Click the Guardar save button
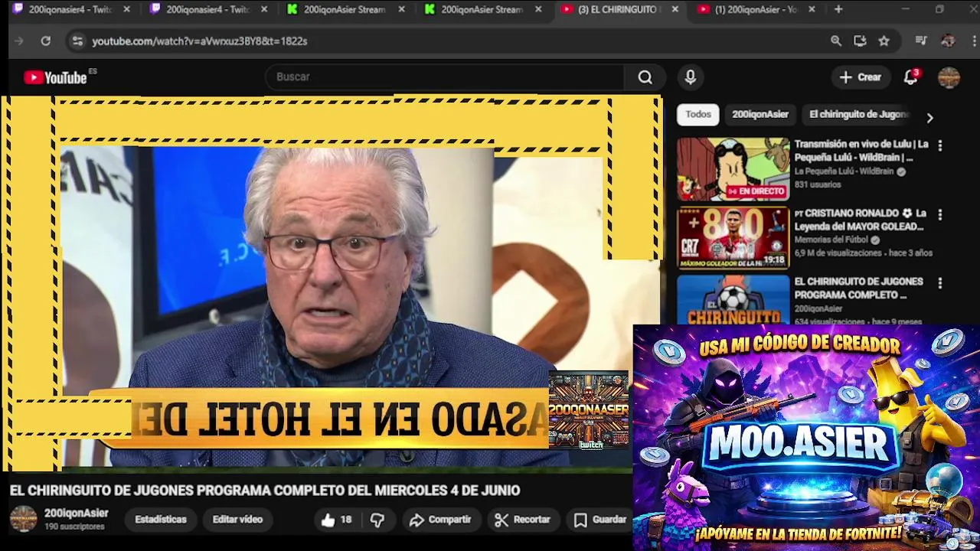The height and width of the screenshot is (551, 980). tap(601, 520)
